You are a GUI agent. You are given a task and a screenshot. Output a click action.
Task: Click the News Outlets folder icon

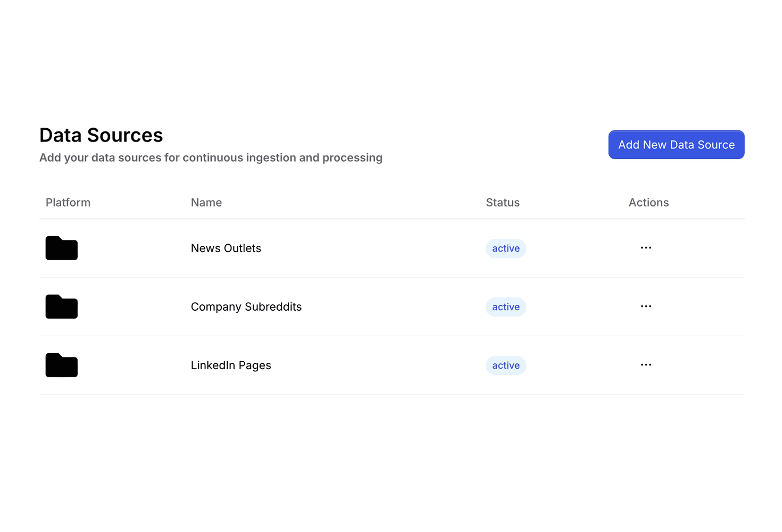tap(62, 248)
